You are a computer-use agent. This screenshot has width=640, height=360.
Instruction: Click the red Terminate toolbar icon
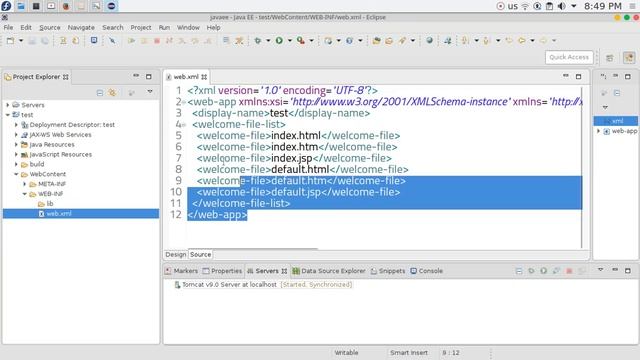pyautogui.click(x=157, y=41)
